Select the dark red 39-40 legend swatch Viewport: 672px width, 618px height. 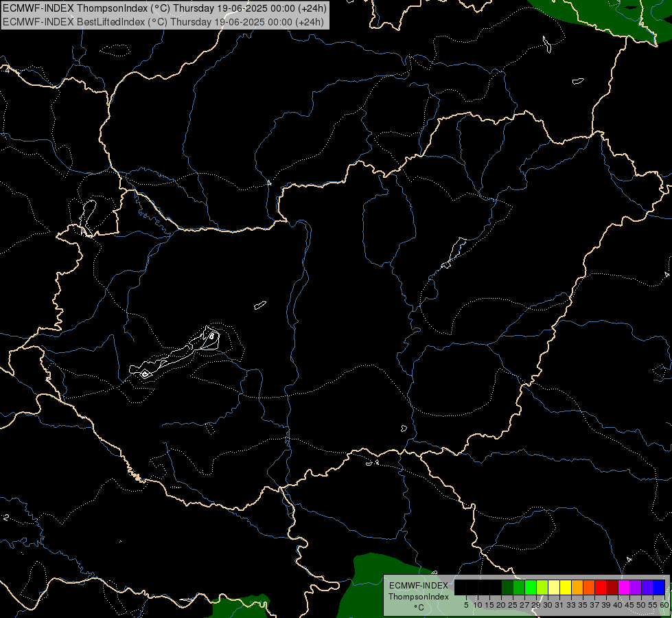pyautogui.click(x=612, y=587)
